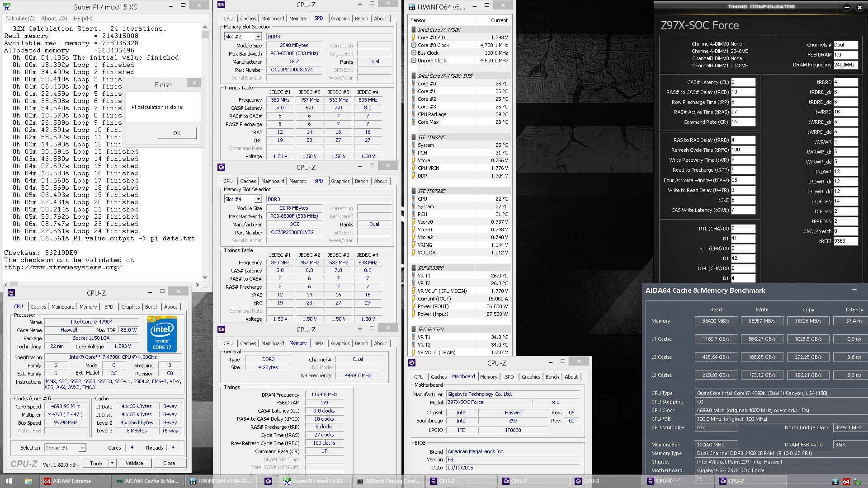Click the icon beside Current (IOUT)
This screenshot has height=488, width=868.
tap(413, 299)
